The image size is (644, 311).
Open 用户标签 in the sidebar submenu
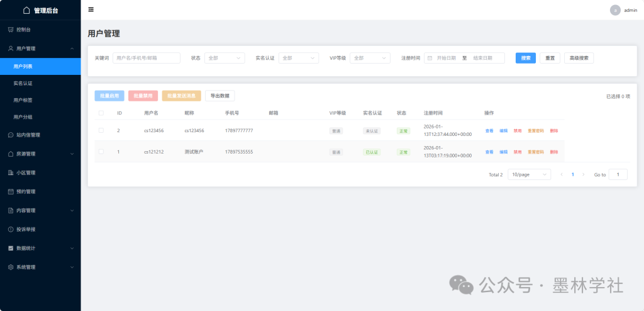(x=23, y=100)
